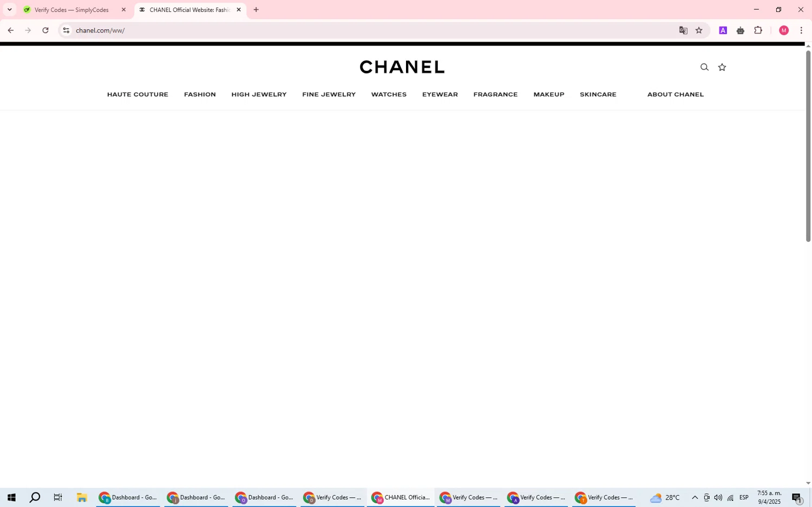The width and height of the screenshot is (812, 507).
Task: Click the forward navigation arrow
Action: [28, 30]
